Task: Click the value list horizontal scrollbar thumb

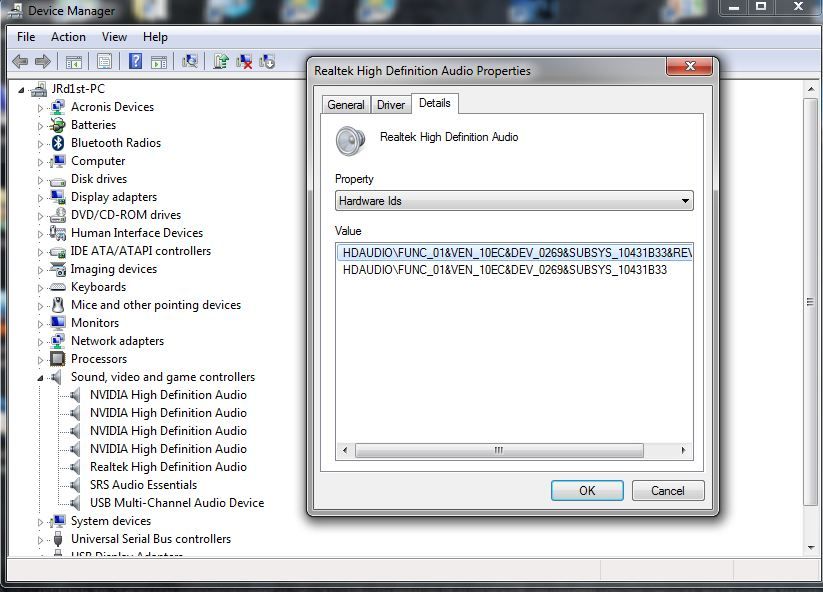Action: [499, 450]
